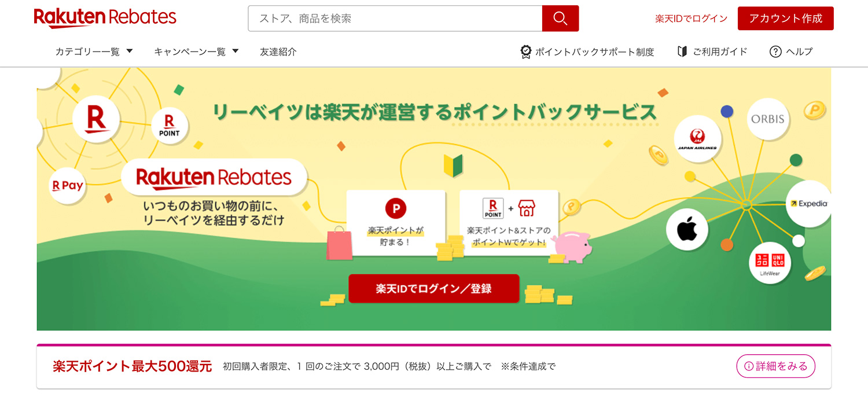Click the text 楽天ポイントが貯まる！
Viewport: 868px width, 397px height.
tap(396, 236)
